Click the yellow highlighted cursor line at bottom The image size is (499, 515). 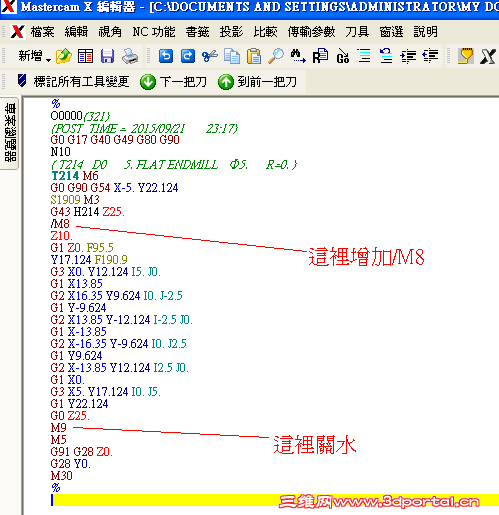(x=275, y=500)
